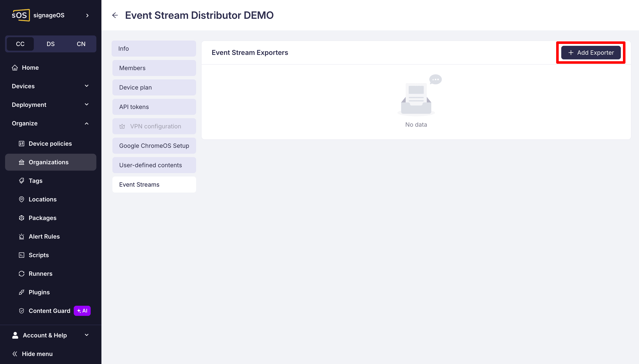Select the VPN configuration tab
The image size is (639, 364).
coord(154,126)
